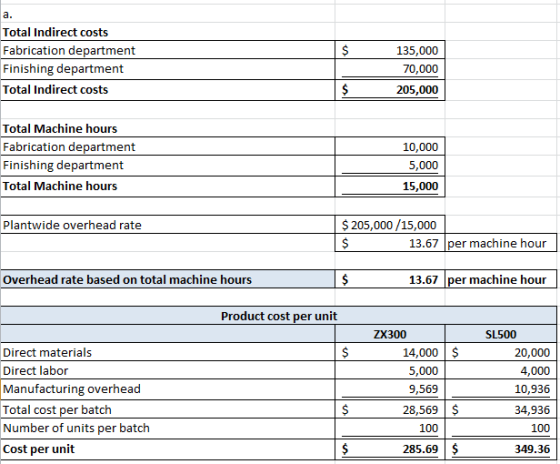The width and height of the screenshot is (560, 464).
Task: Click the 'Manufacturing overhead' row label
Action: click(72, 389)
